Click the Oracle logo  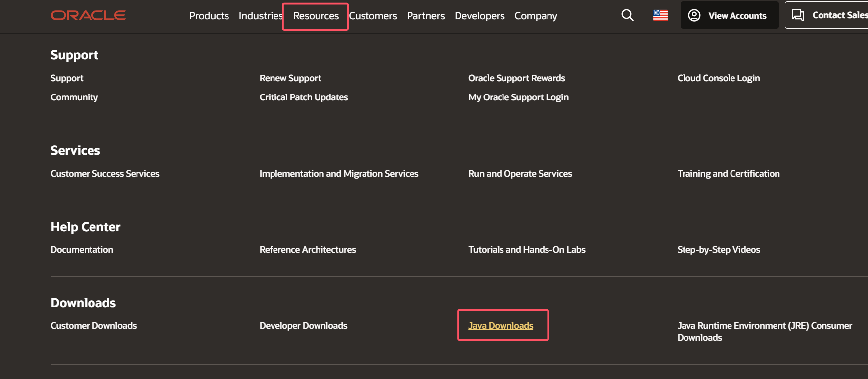88,15
